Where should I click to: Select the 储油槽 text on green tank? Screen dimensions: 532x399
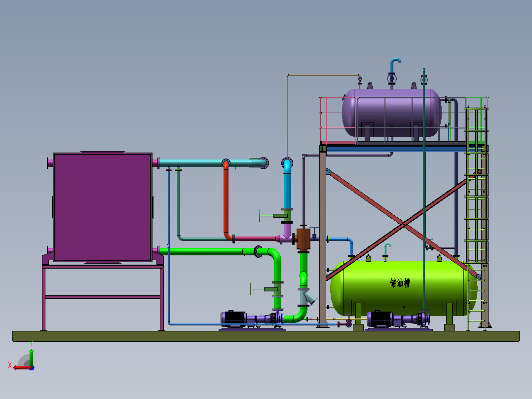tap(400, 283)
